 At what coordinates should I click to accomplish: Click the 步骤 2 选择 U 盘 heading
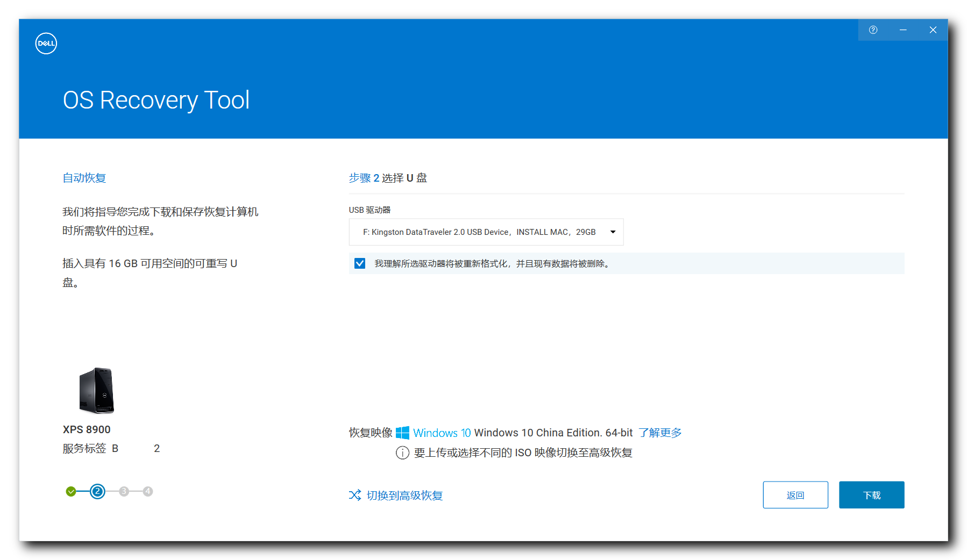(388, 178)
